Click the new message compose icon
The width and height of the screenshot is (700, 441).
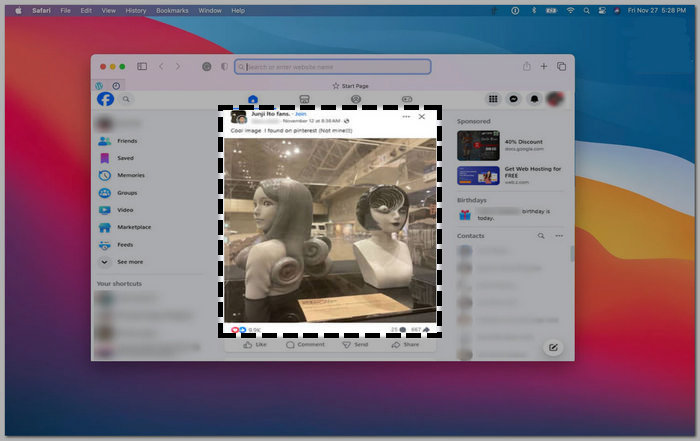click(x=553, y=347)
